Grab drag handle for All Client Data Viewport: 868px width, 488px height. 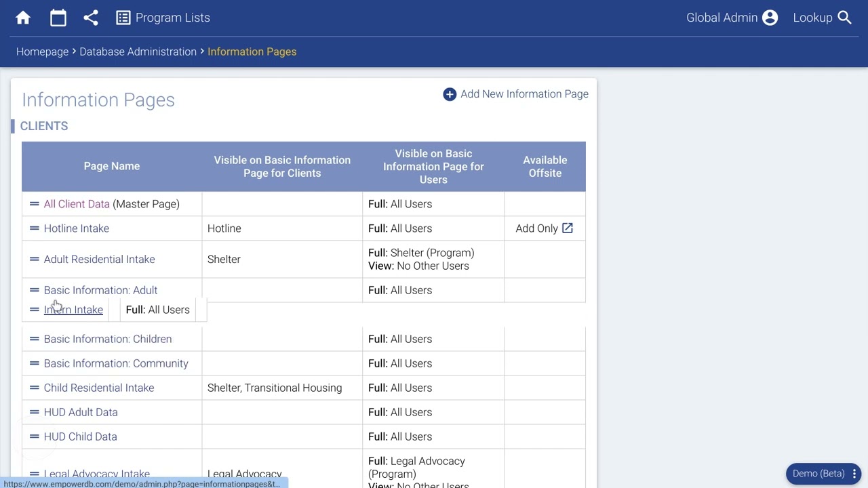click(x=34, y=204)
